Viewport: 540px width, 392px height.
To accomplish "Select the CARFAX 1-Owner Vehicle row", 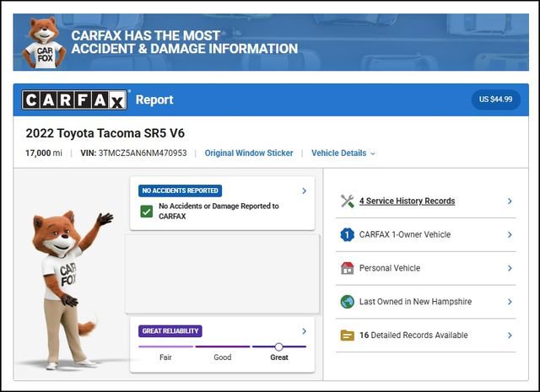I will pos(426,235).
